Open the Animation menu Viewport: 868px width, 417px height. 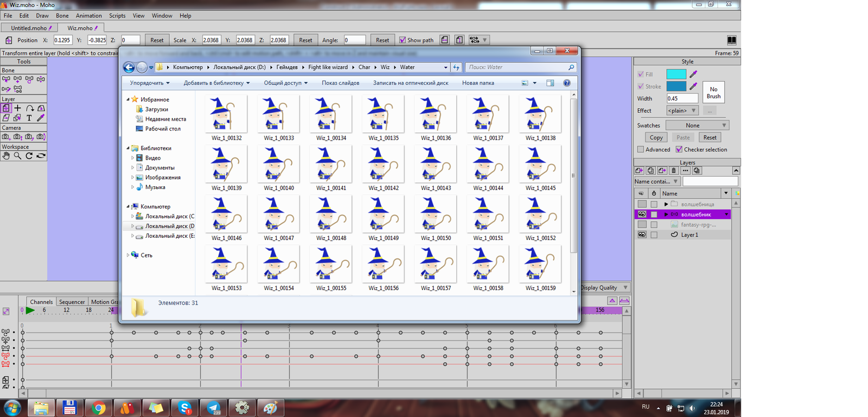pos(88,16)
